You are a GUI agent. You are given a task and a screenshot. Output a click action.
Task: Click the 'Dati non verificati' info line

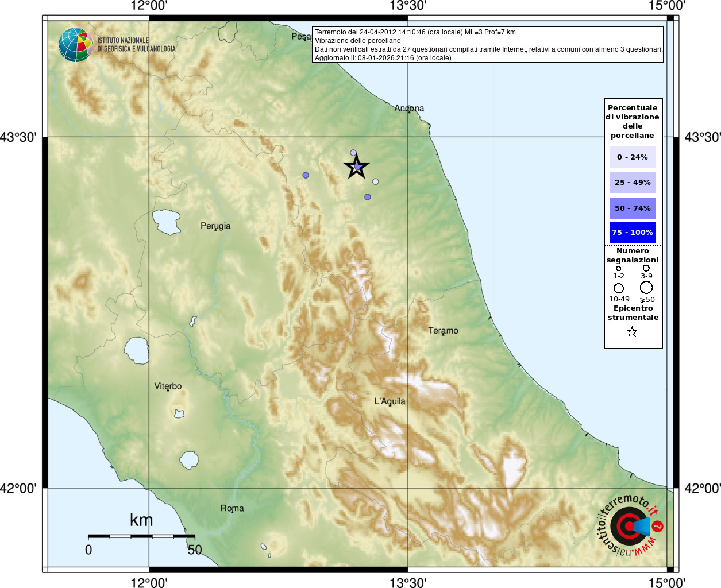pyautogui.click(x=489, y=49)
